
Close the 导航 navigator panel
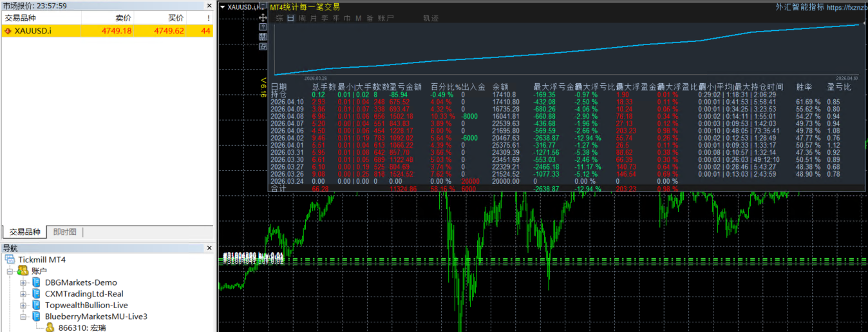pos(209,248)
